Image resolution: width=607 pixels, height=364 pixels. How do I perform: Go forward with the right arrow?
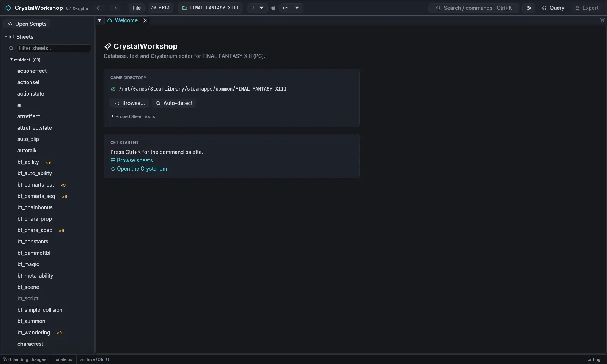tap(114, 8)
